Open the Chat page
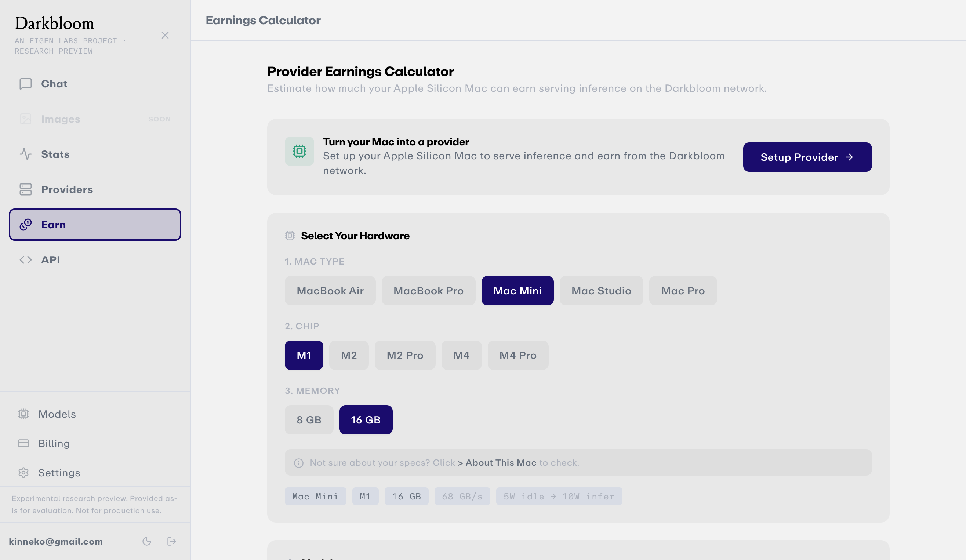The width and height of the screenshot is (966, 560). point(95,84)
